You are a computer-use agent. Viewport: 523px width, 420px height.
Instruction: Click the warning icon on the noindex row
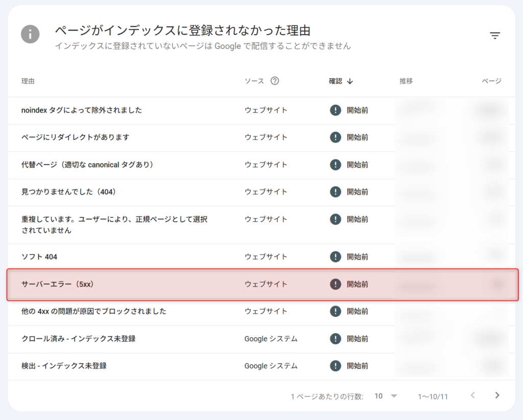click(336, 110)
